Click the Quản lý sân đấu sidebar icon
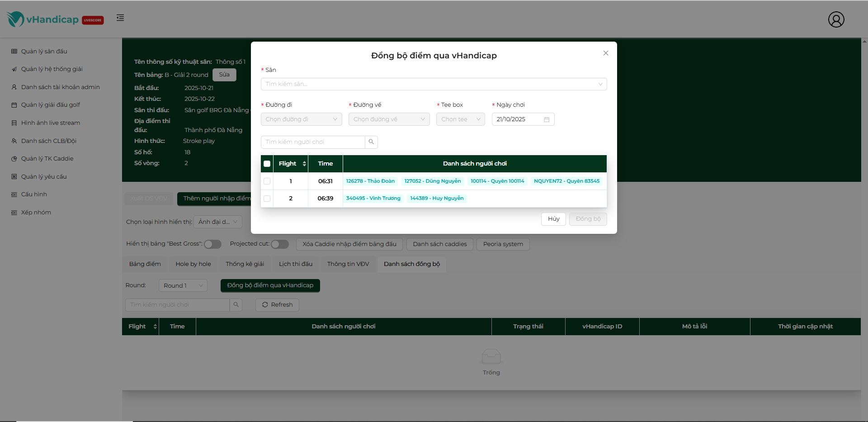 click(x=14, y=52)
